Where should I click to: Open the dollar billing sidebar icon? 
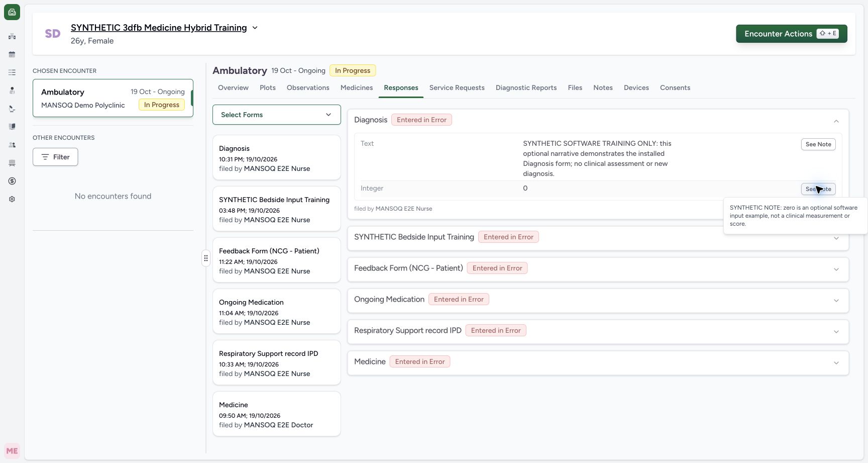pos(12,181)
